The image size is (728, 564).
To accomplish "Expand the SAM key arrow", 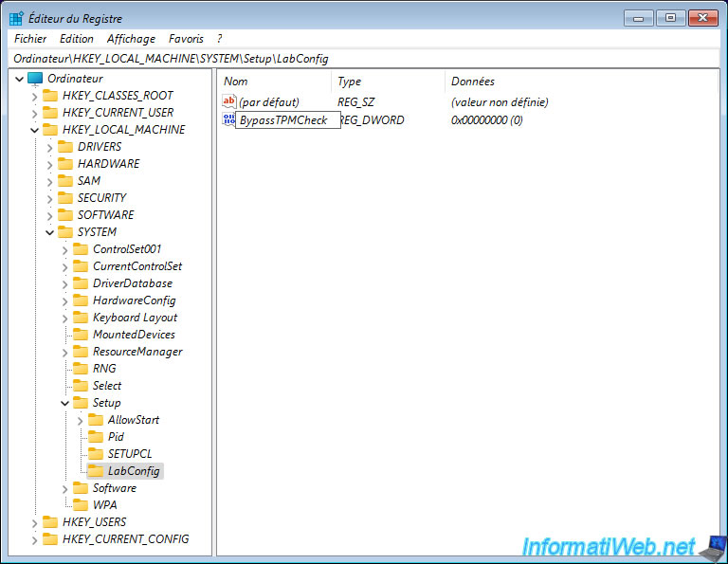I will 49,181.
